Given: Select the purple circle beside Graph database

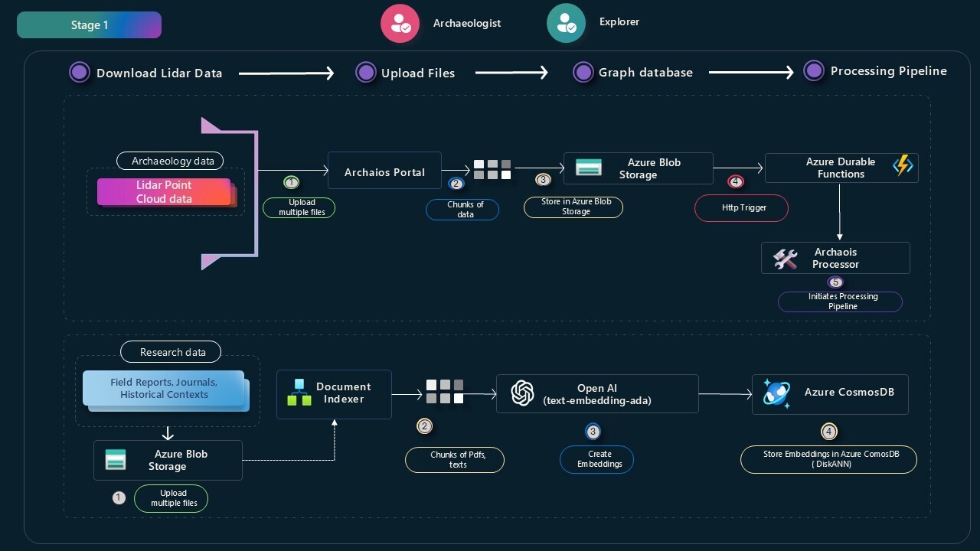Looking at the screenshot, I should tap(583, 72).
